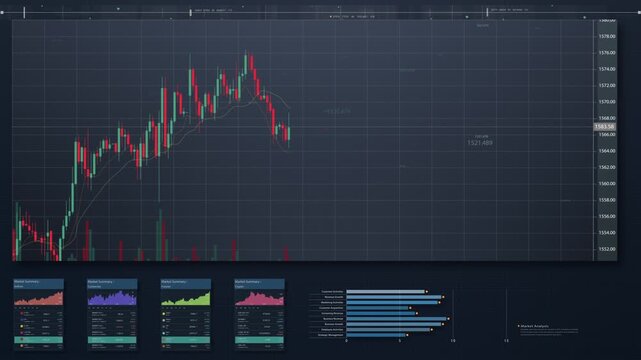
Task: Open the Market Summary card with purple chart
Action: coord(112,315)
